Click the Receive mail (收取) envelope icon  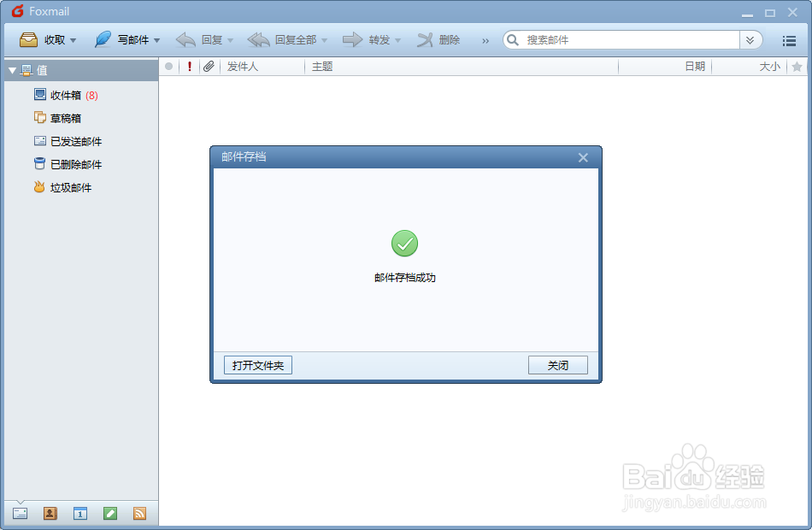coord(28,40)
